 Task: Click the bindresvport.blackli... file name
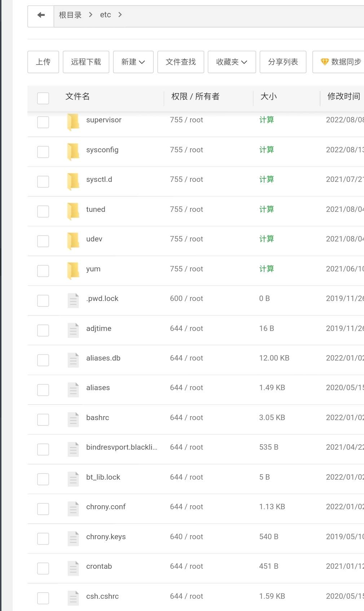click(122, 447)
